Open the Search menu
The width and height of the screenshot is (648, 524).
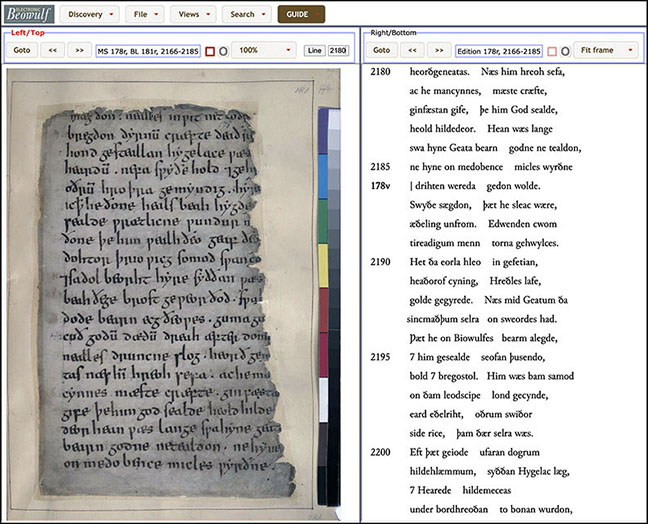coord(247,14)
